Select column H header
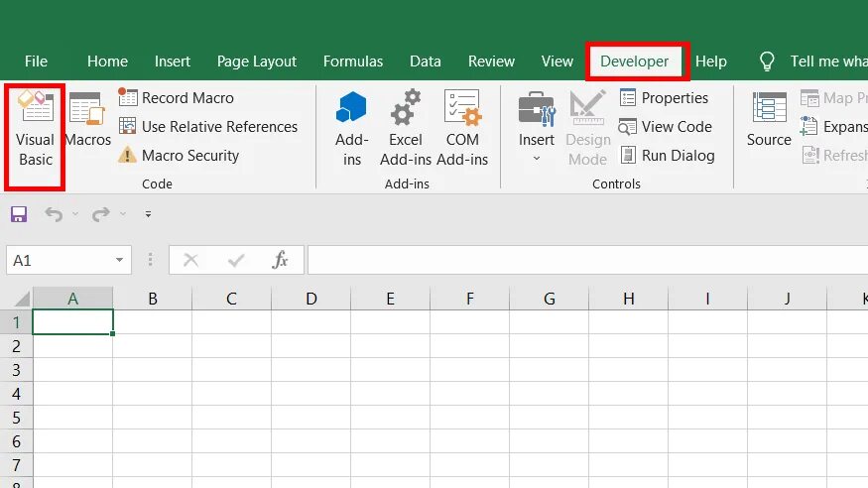This screenshot has width=868, height=488. click(x=628, y=299)
